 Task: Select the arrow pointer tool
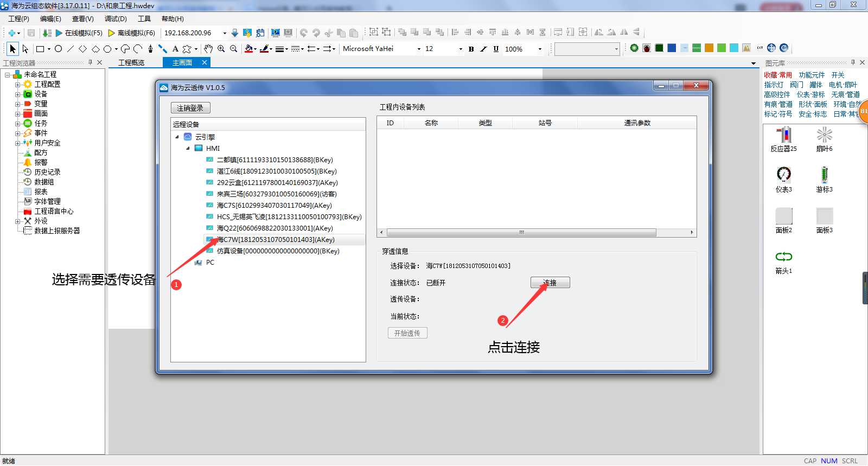(x=12, y=49)
